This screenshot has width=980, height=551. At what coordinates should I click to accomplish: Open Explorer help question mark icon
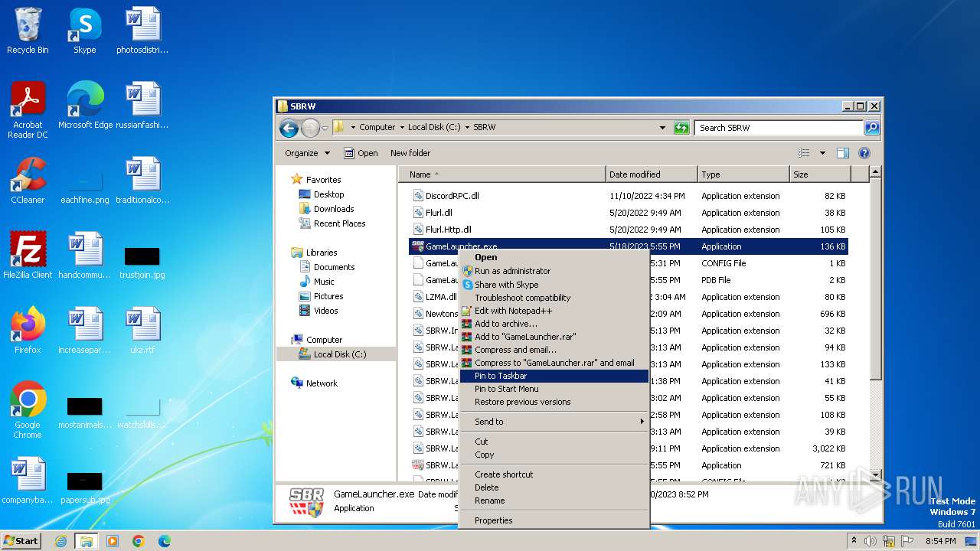click(864, 153)
